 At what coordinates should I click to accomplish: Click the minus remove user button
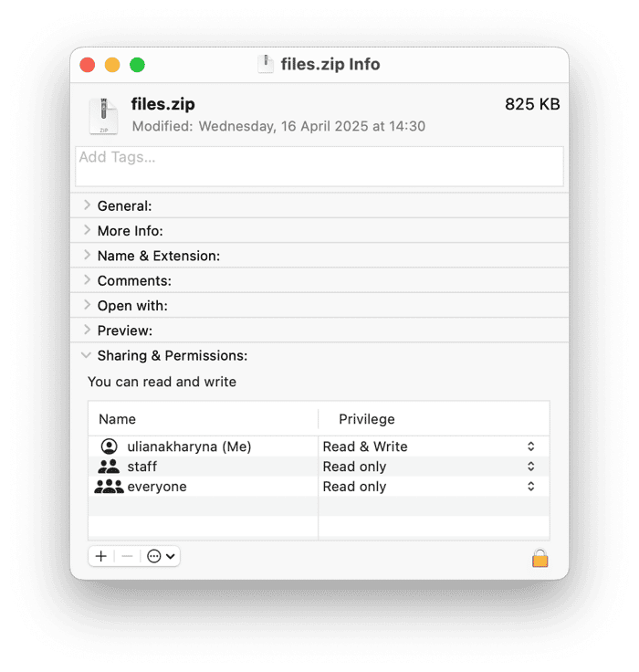127,556
